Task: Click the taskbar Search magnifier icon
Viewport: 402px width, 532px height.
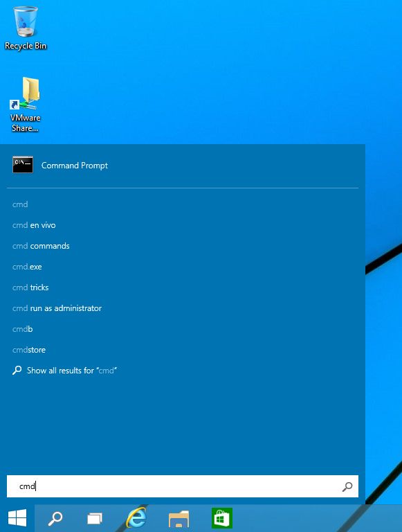Action: (x=55, y=518)
